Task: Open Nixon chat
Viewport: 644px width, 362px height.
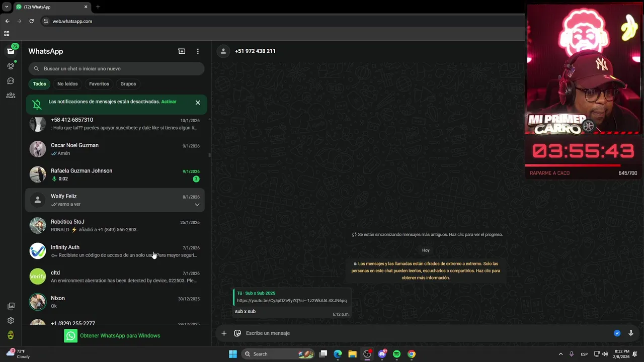Action: coord(115,302)
